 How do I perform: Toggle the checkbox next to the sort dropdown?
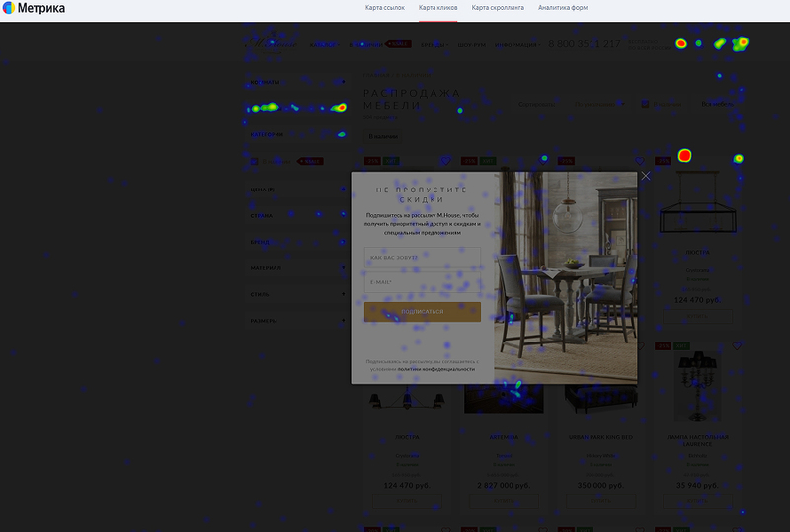coord(645,104)
